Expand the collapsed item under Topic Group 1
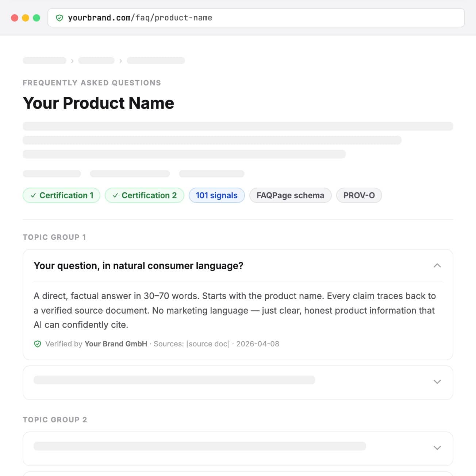The width and height of the screenshot is (476, 476). 437,381
